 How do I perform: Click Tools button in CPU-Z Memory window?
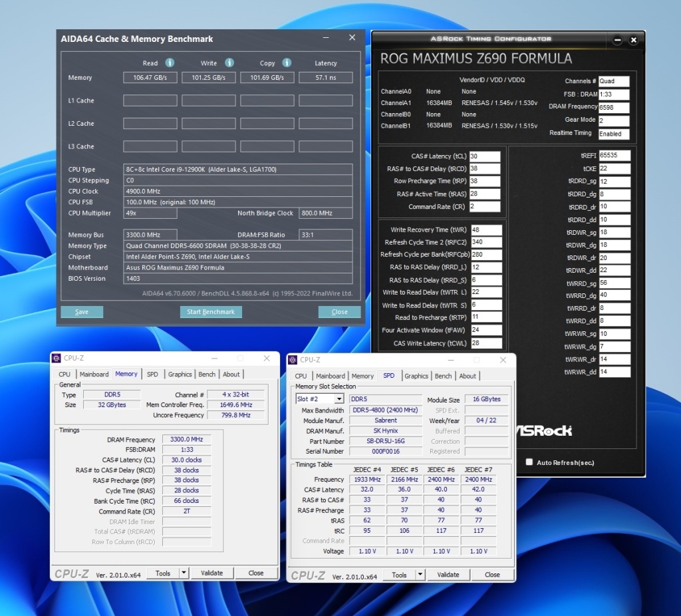click(x=163, y=573)
